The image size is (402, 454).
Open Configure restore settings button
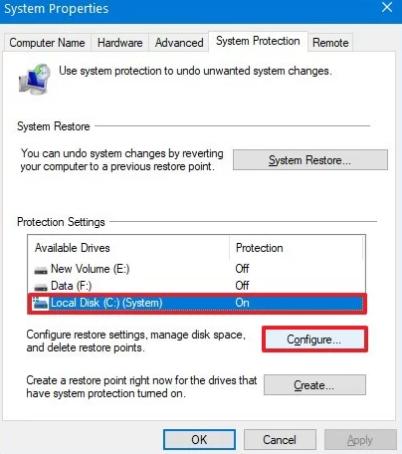click(x=314, y=339)
